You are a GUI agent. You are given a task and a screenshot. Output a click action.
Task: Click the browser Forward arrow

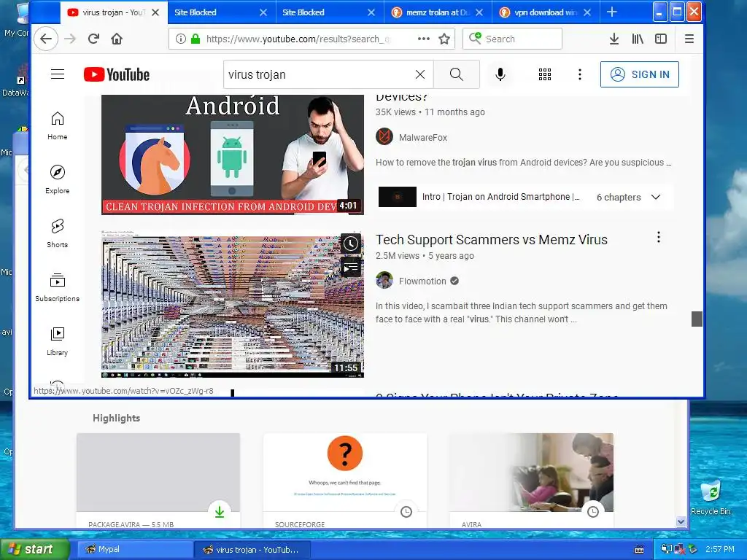[70, 39]
